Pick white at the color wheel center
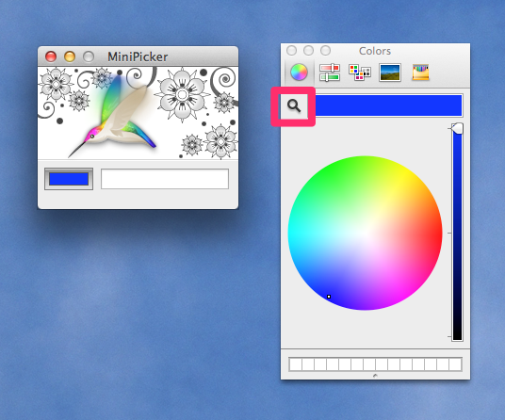This screenshot has width=505, height=420. pos(365,233)
